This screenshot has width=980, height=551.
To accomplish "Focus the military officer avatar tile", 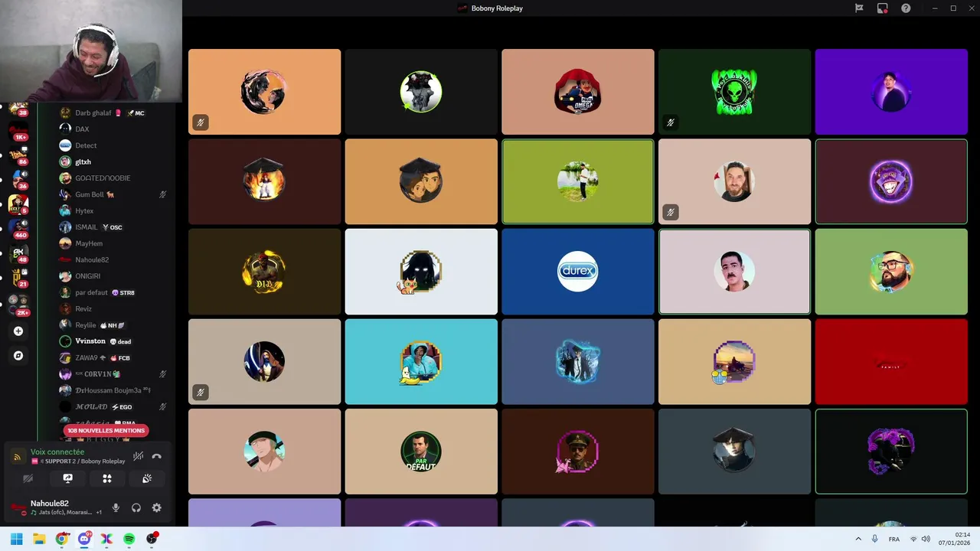I will 578,452.
